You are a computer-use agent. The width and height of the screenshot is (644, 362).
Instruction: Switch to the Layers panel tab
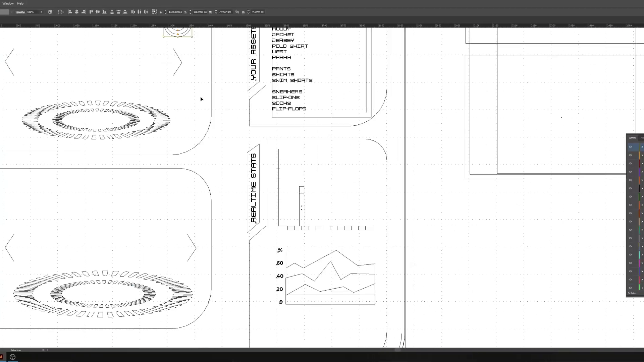(x=632, y=138)
